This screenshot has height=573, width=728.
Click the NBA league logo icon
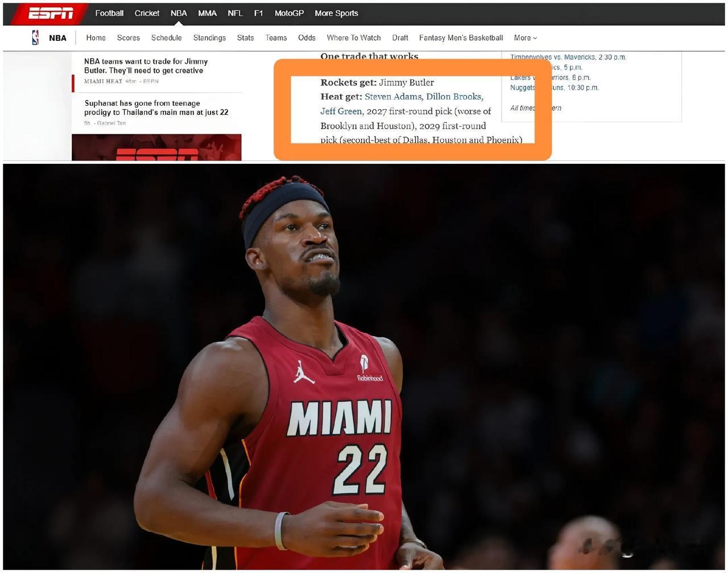(x=35, y=38)
